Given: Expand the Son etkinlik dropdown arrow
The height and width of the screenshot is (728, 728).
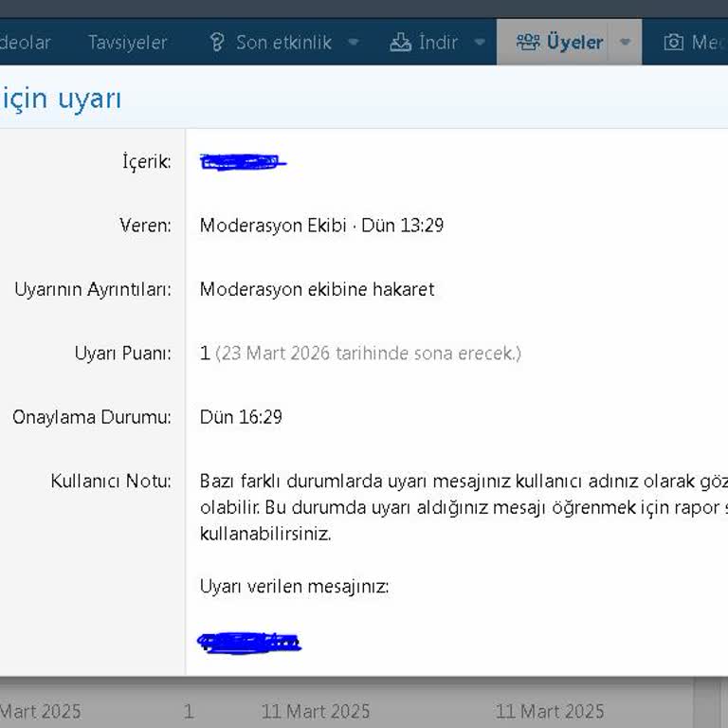Looking at the screenshot, I should pyautogui.click(x=354, y=42).
